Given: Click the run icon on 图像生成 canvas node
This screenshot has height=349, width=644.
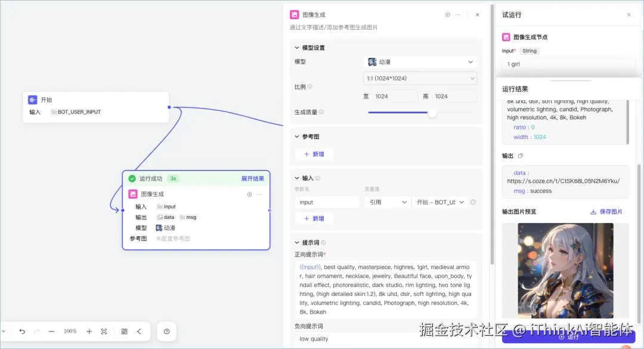Looking at the screenshot, I should click(249, 194).
